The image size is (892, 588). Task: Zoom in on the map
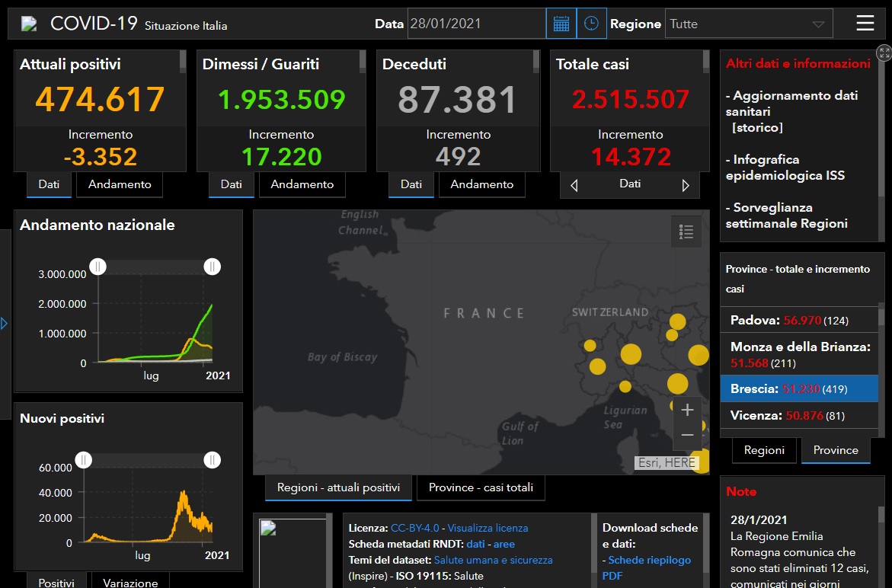(x=687, y=410)
